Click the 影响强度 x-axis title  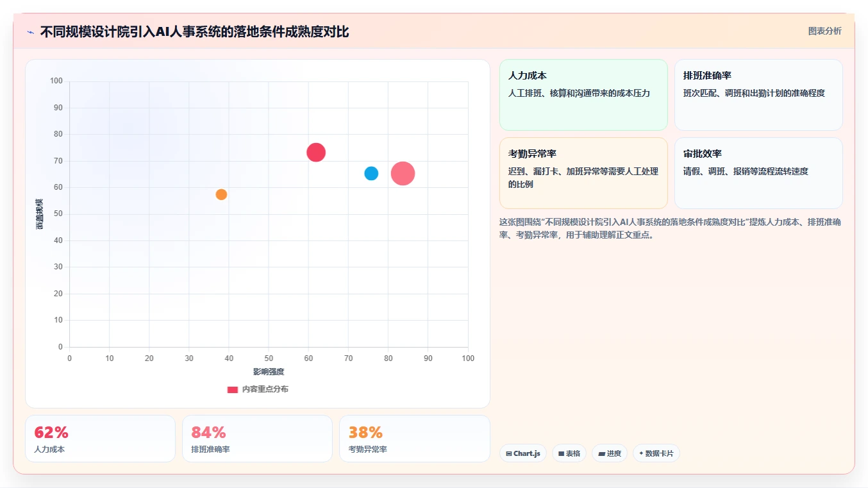coord(269,372)
